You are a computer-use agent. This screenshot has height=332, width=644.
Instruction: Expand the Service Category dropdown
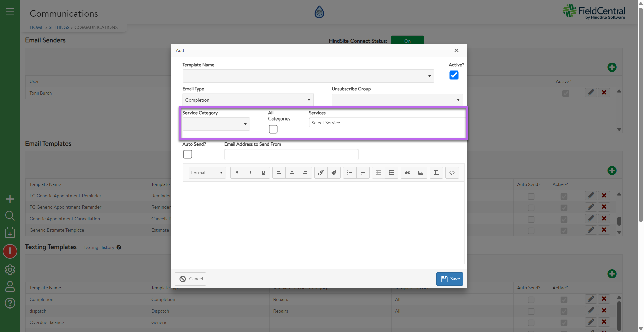[216, 124]
